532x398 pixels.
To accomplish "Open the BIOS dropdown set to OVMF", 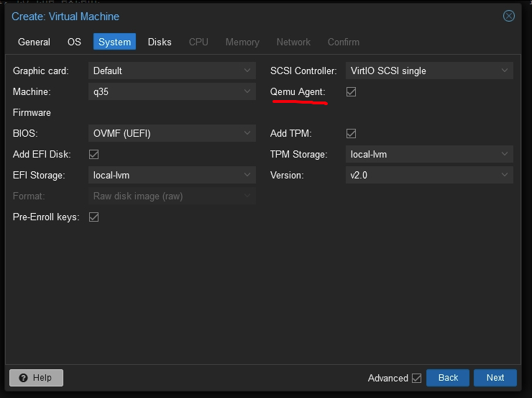I will point(172,134).
